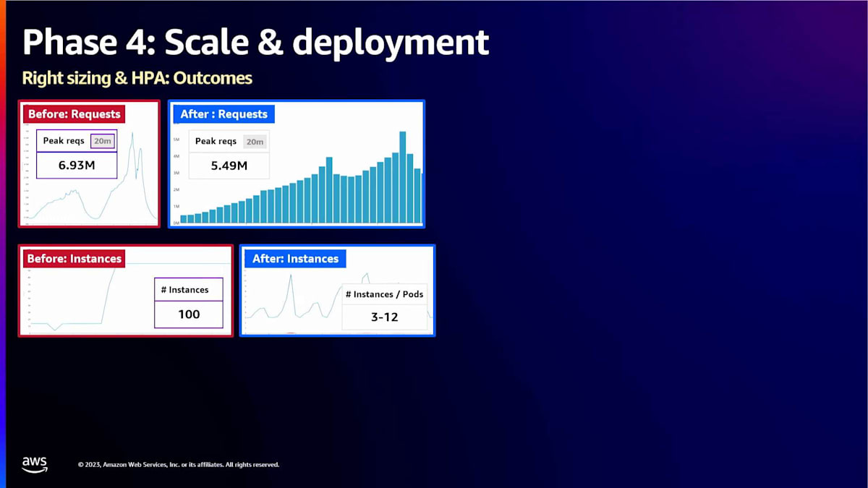Select the 6.93M peak value

pyautogui.click(x=77, y=166)
